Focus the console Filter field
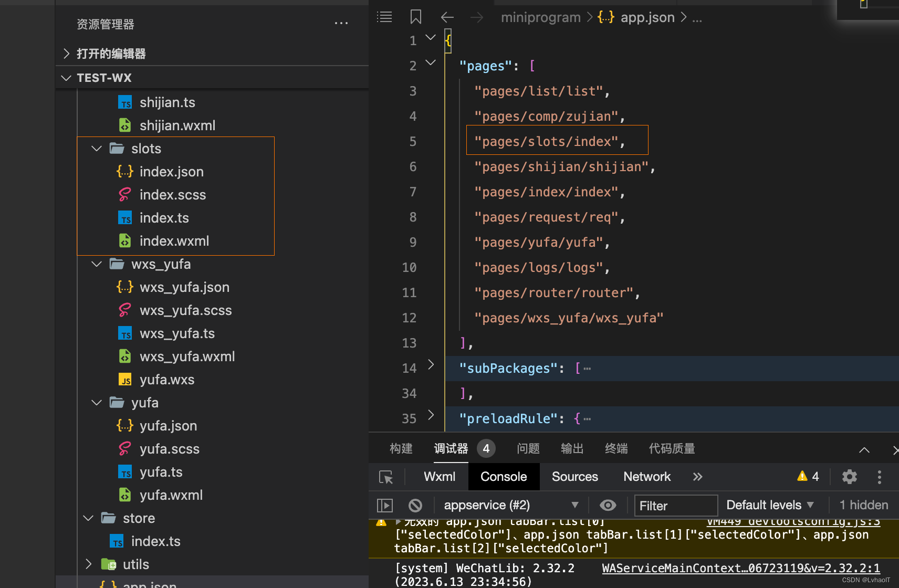The image size is (899, 588). pos(676,506)
